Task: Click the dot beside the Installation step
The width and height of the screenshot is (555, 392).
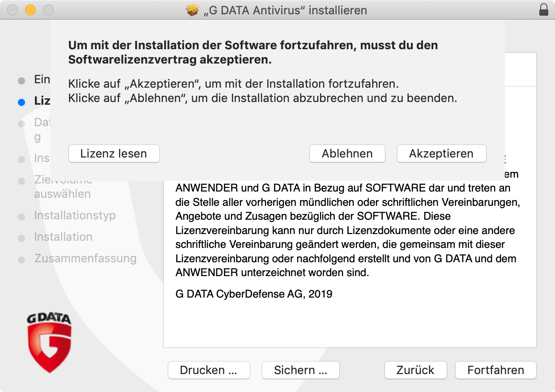Action: coord(21,238)
